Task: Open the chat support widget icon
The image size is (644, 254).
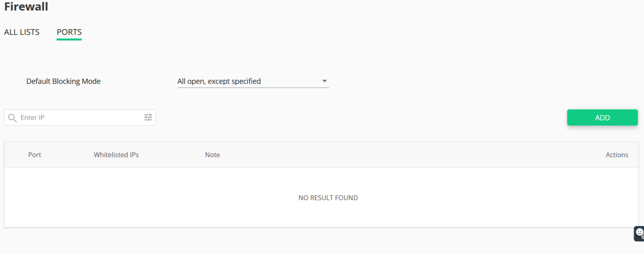Action: tap(639, 233)
